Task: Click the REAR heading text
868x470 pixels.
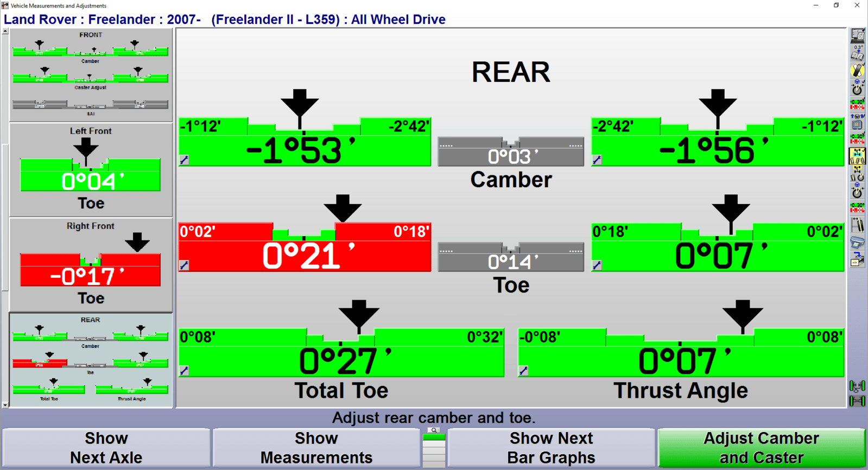Action: pos(511,72)
